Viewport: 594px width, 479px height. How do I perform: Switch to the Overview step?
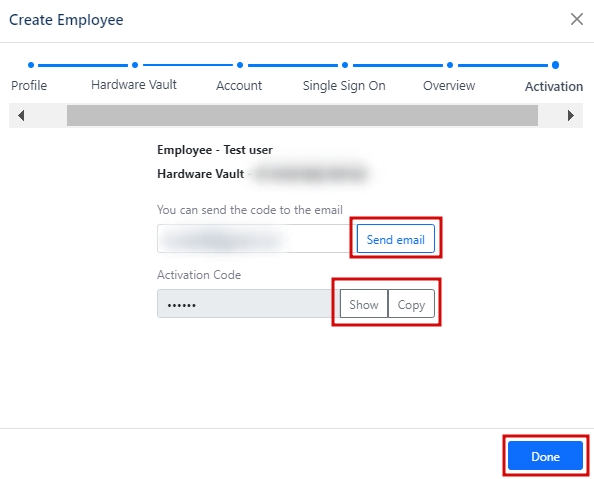(449, 86)
